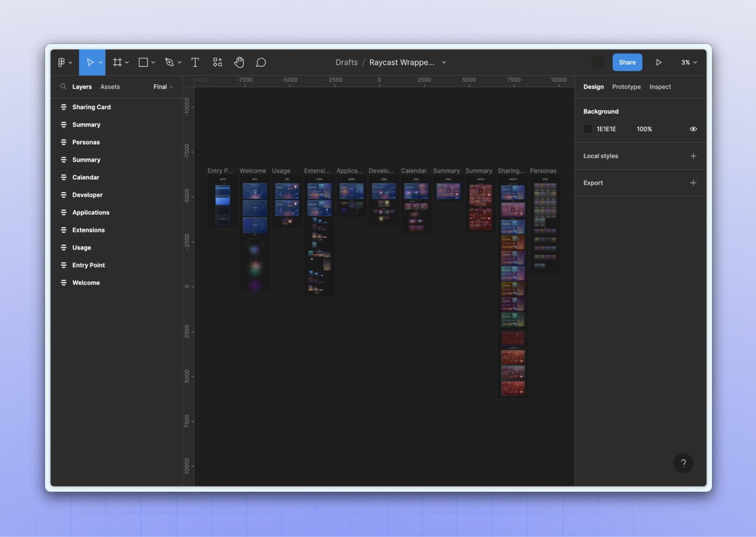Screen dimensions: 756x537
Task: Click the Raycast Wrapped file title
Action: pyautogui.click(x=402, y=63)
